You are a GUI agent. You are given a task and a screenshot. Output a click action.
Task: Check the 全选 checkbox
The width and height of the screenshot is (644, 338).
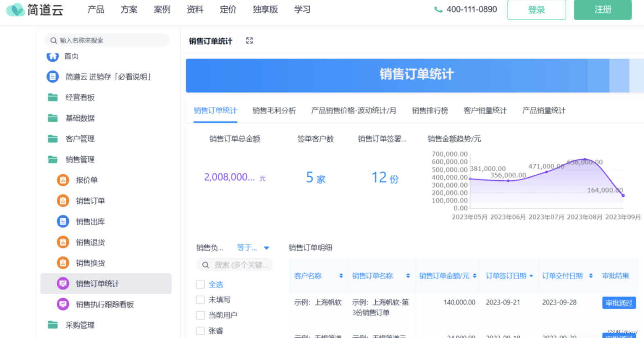(200, 284)
